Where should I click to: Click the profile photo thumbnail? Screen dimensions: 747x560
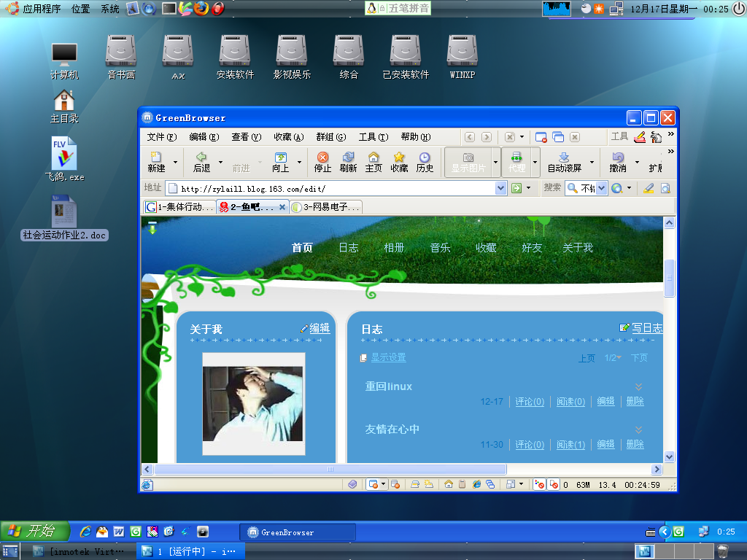pos(253,404)
